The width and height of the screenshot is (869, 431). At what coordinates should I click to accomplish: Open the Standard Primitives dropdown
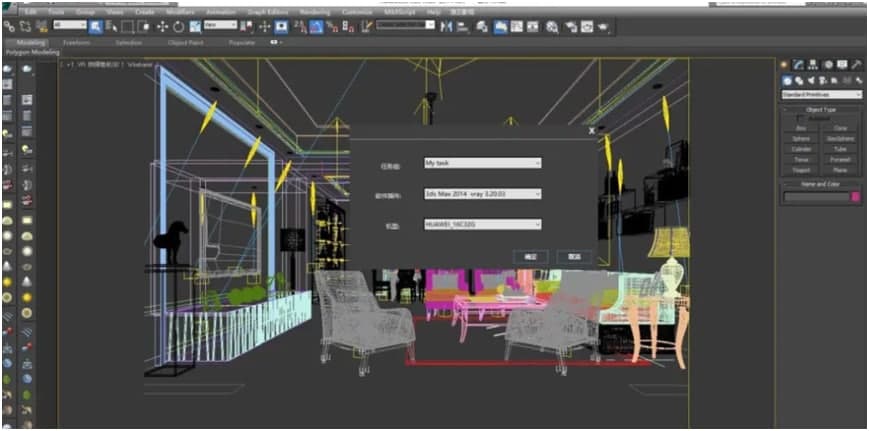coord(821,95)
